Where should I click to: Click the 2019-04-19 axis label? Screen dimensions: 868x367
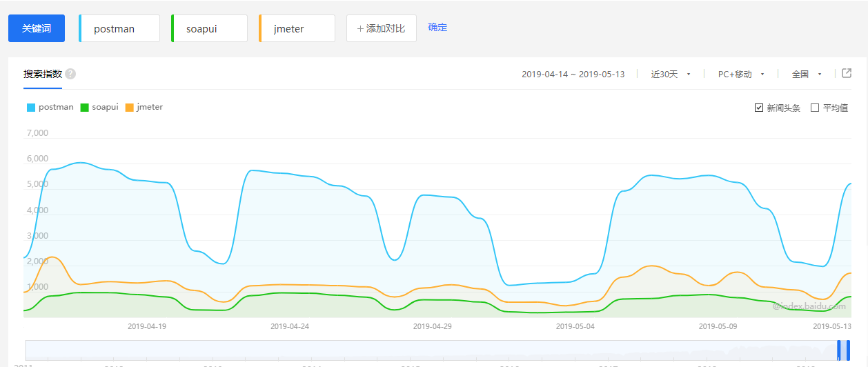pos(147,326)
